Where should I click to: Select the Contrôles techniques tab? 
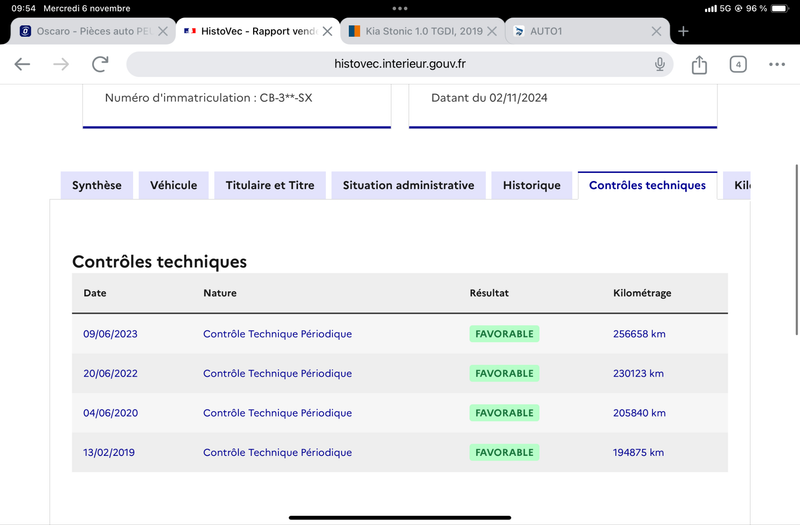pos(647,185)
